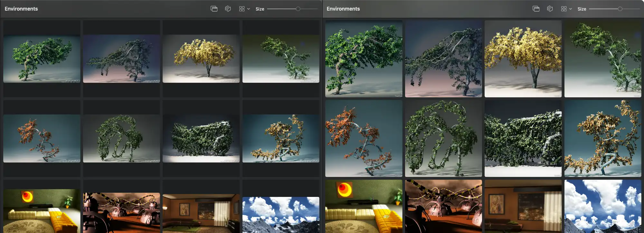Select night window room thumbnail in left panel
Viewport: 644px width, 233px height.
point(201,213)
